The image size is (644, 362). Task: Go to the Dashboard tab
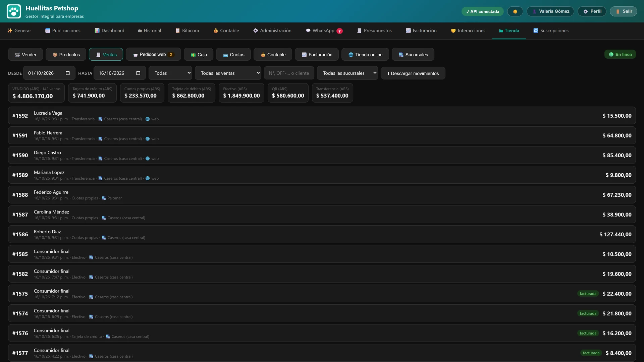(109, 31)
